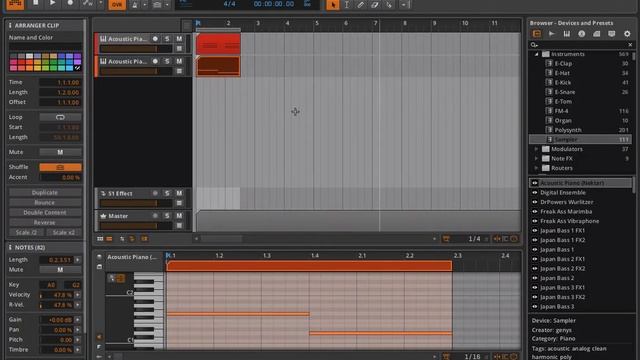Image resolution: width=640 pixels, height=360 pixels.
Task: Select the Freak Ass Marimba preset
Action: [x=566, y=211]
